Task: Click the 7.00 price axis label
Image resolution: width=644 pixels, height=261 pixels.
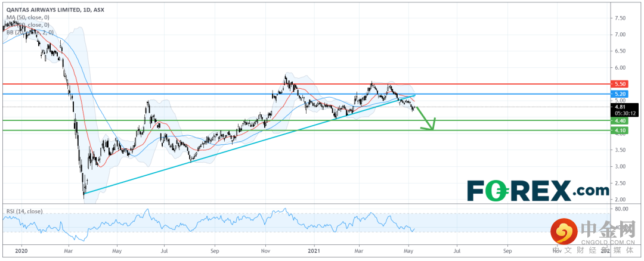Action: 620,35
